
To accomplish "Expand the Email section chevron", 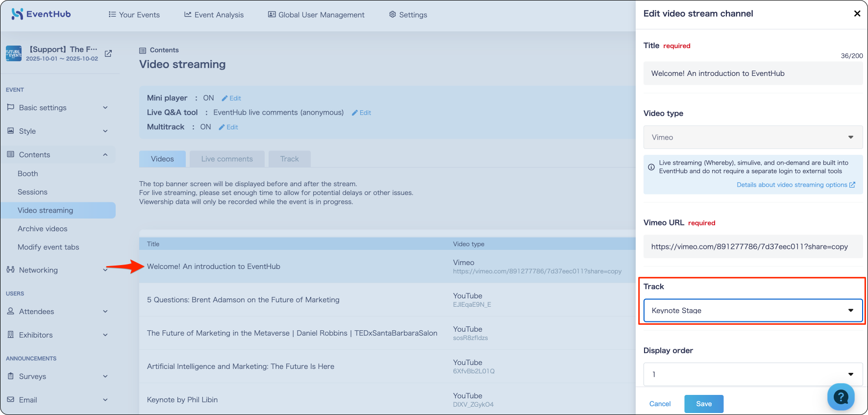I will pos(105,399).
